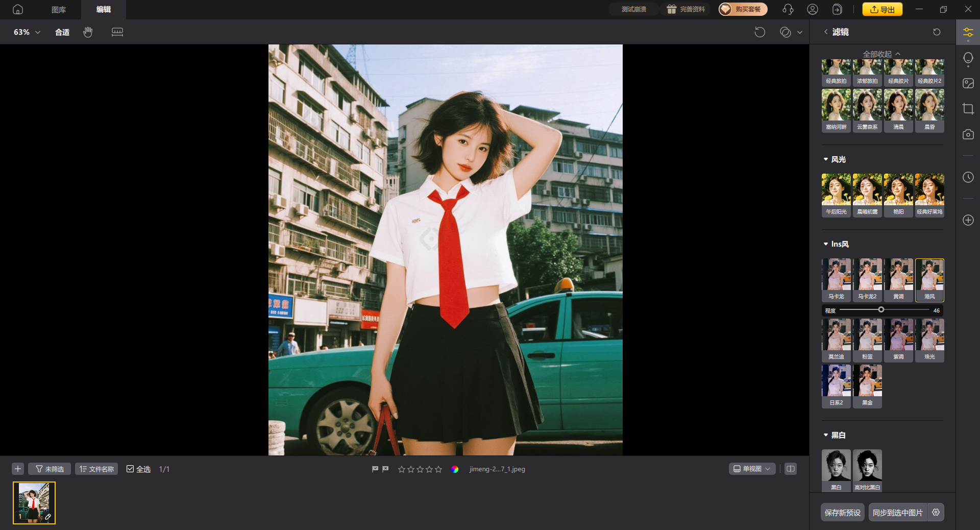Apply the 莫兰迪 filter thumbnail
Viewport: 980px width, 530px height.
pyautogui.click(x=836, y=339)
